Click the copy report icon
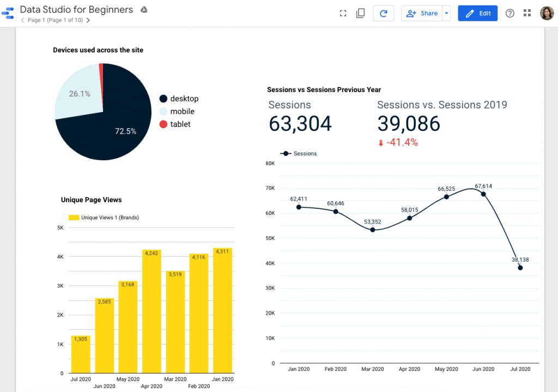The image size is (558, 392). tap(360, 14)
